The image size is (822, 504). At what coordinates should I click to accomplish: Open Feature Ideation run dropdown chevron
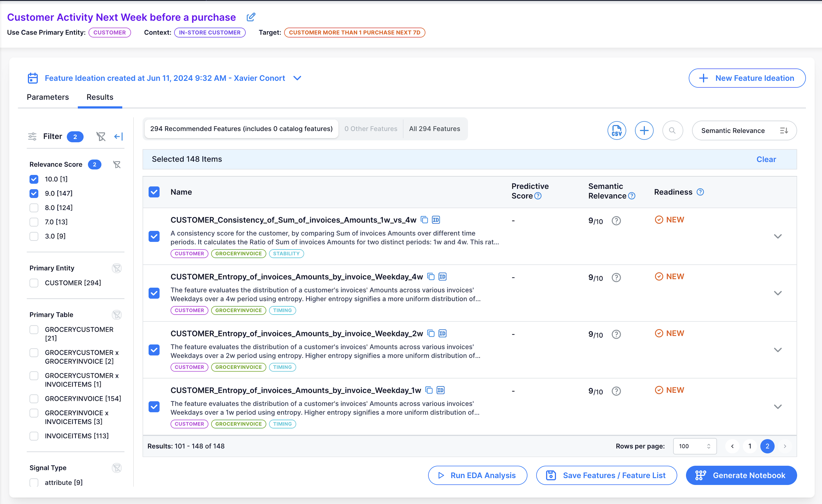click(x=297, y=78)
